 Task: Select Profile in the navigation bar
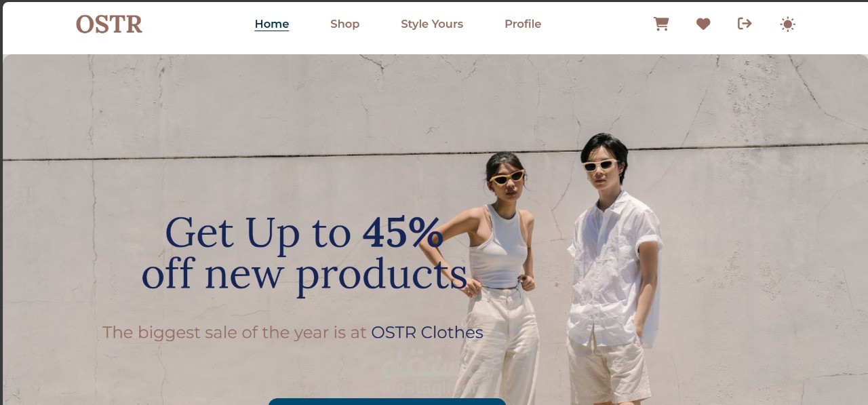(523, 24)
